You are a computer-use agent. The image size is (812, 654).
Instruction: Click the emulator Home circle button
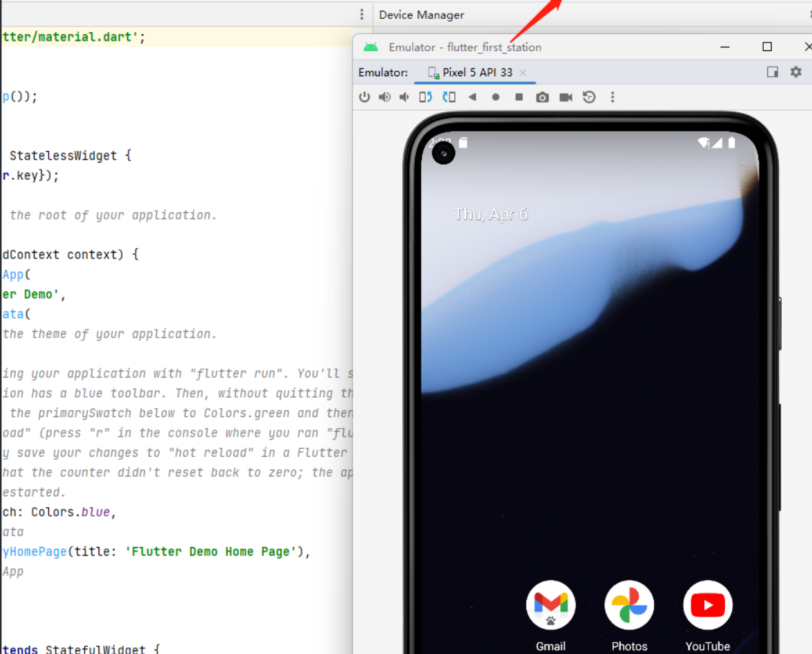[496, 97]
